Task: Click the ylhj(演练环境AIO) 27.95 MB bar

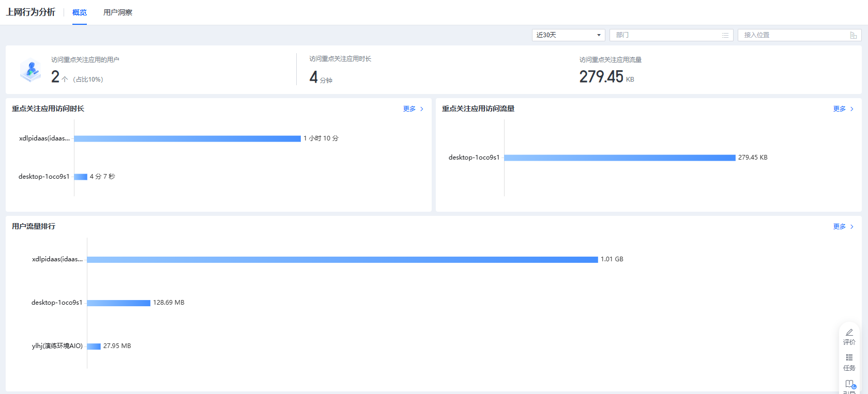Action: click(x=94, y=346)
